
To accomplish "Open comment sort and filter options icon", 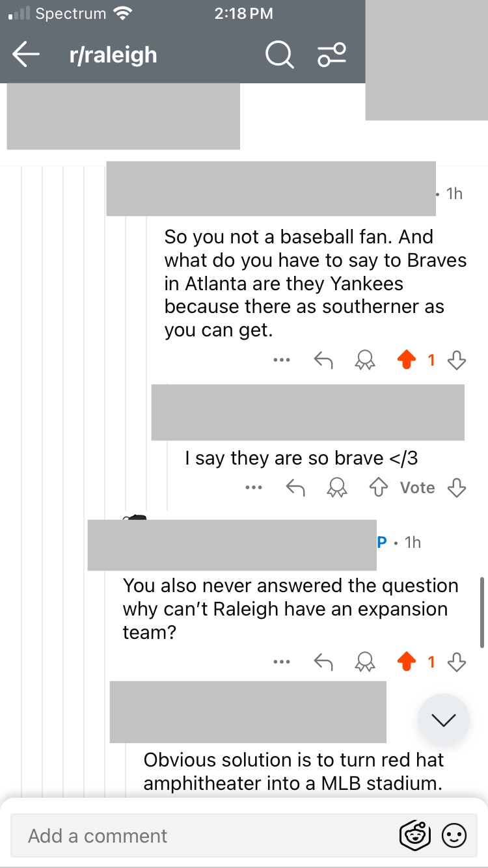I will click(332, 55).
